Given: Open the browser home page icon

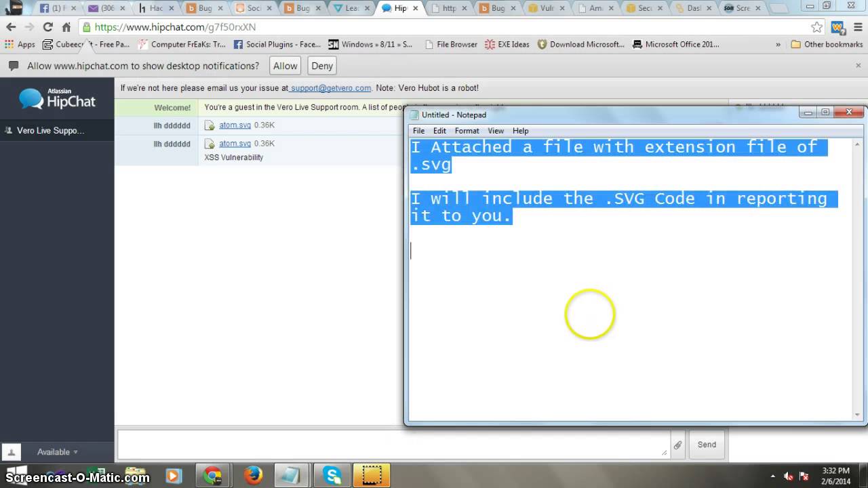Looking at the screenshot, I should click(66, 27).
